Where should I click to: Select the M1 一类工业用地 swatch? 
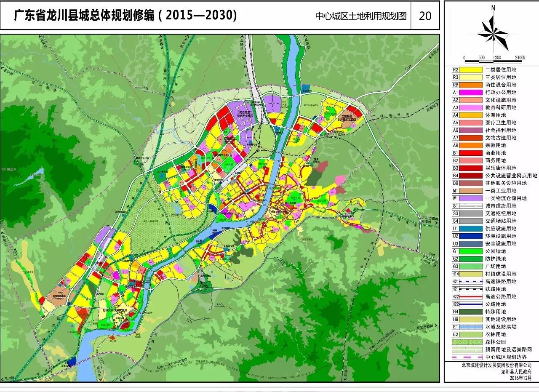click(471, 191)
